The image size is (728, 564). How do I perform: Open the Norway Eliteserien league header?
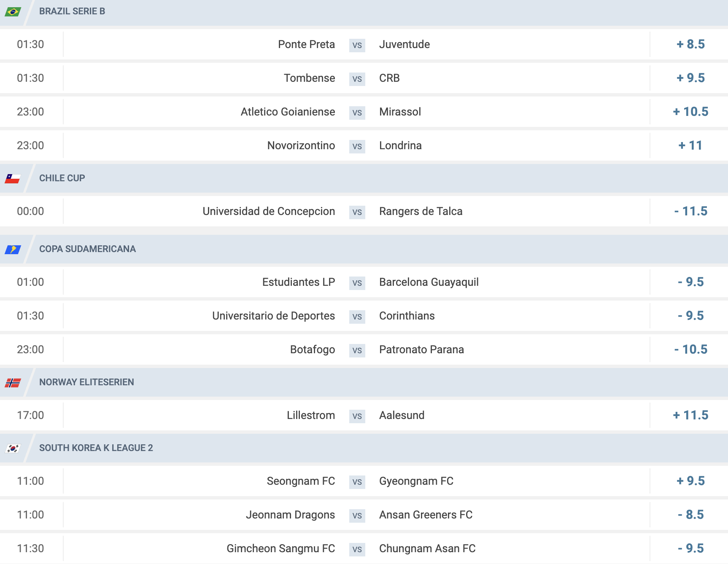pos(364,382)
